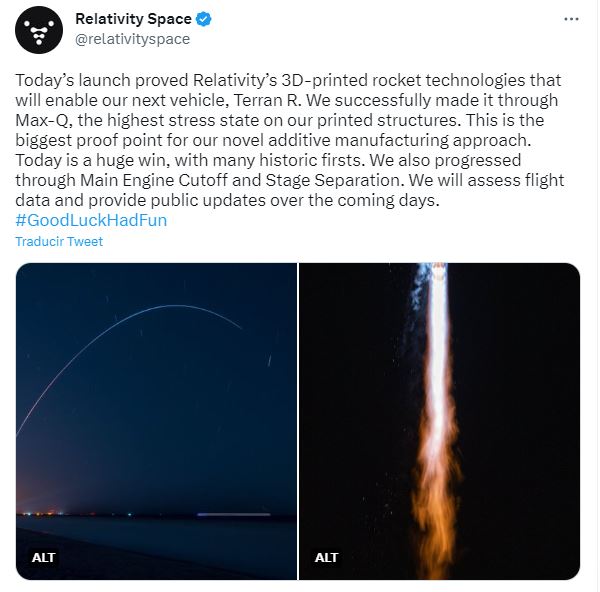Visit the @relativityspace handle link

(x=132, y=39)
